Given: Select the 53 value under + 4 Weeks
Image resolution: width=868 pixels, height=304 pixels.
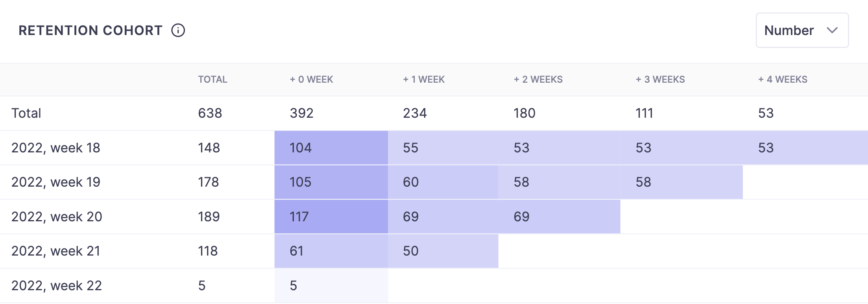Looking at the screenshot, I should pos(766,148).
